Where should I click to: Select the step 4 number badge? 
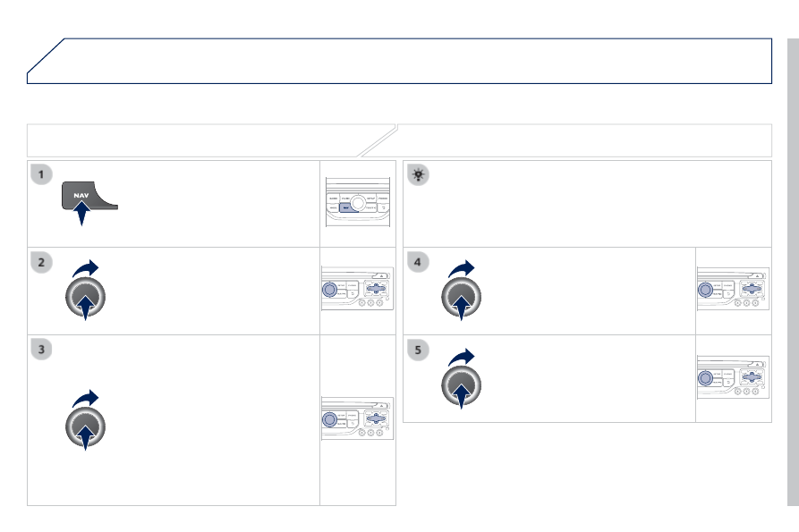coord(418,262)
